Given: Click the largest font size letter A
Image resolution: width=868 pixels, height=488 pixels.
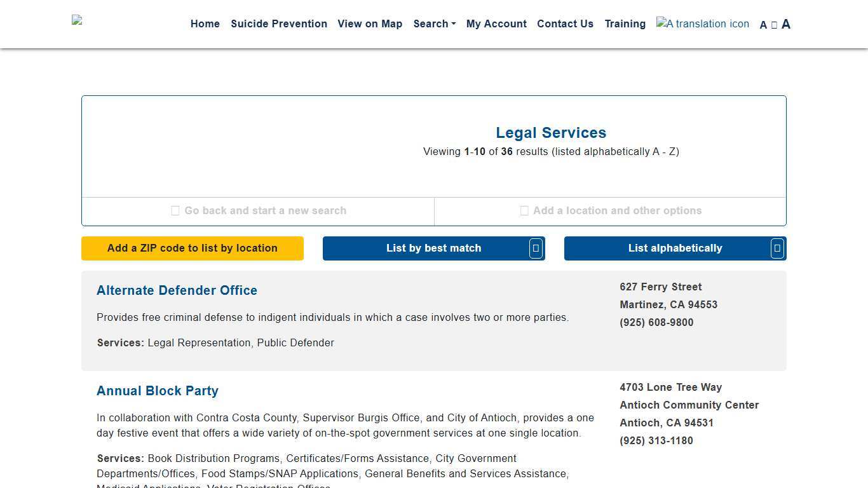Looking at the screenshot, I should [786, 24].
